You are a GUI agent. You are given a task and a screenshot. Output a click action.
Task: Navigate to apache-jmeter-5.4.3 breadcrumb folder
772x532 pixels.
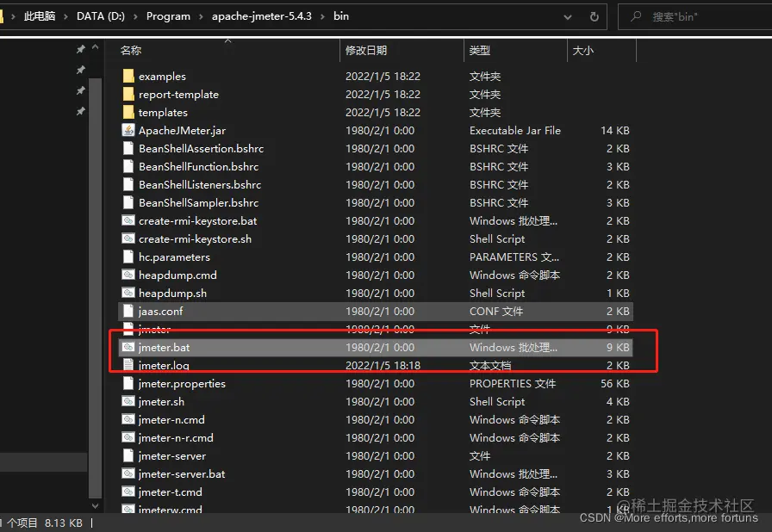coord(261,16)
